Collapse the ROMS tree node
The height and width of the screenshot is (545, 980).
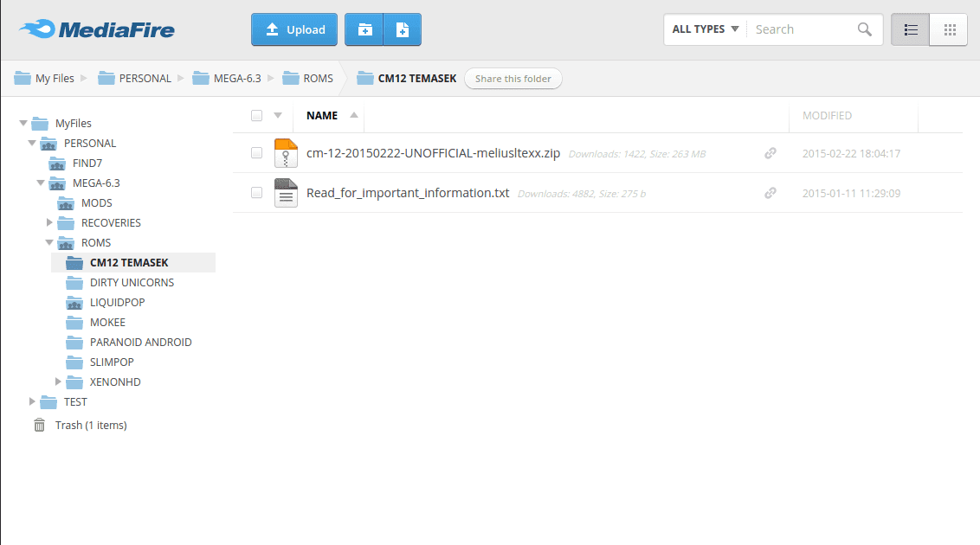point(49,242)
